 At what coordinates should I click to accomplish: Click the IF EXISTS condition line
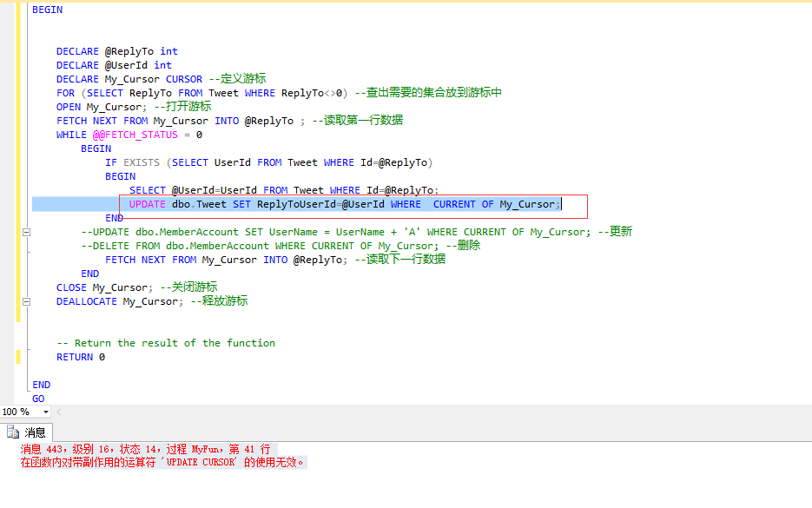pos(268,162)
